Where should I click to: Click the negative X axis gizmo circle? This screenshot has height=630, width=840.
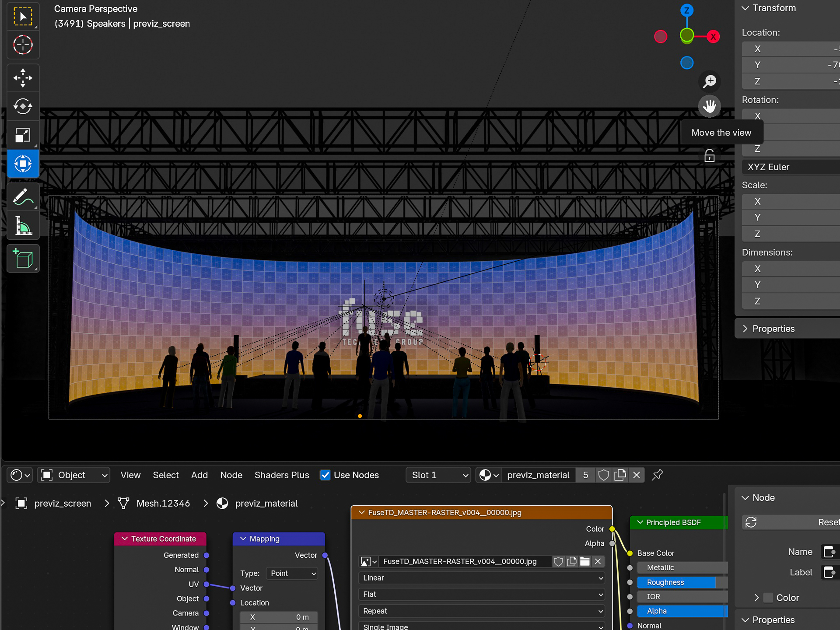pyautogui.click(x=661, y=37)
